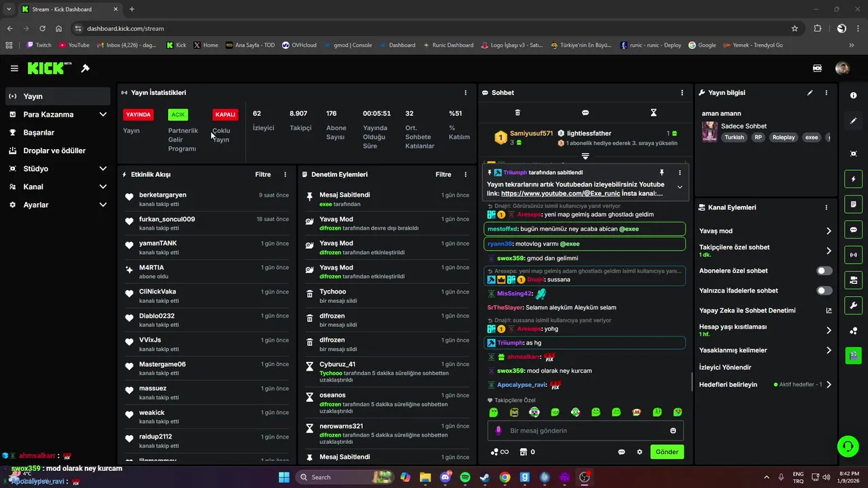Click the purple microphone icon in message box
Screen dimensions: 868x488
pos(498,430)
